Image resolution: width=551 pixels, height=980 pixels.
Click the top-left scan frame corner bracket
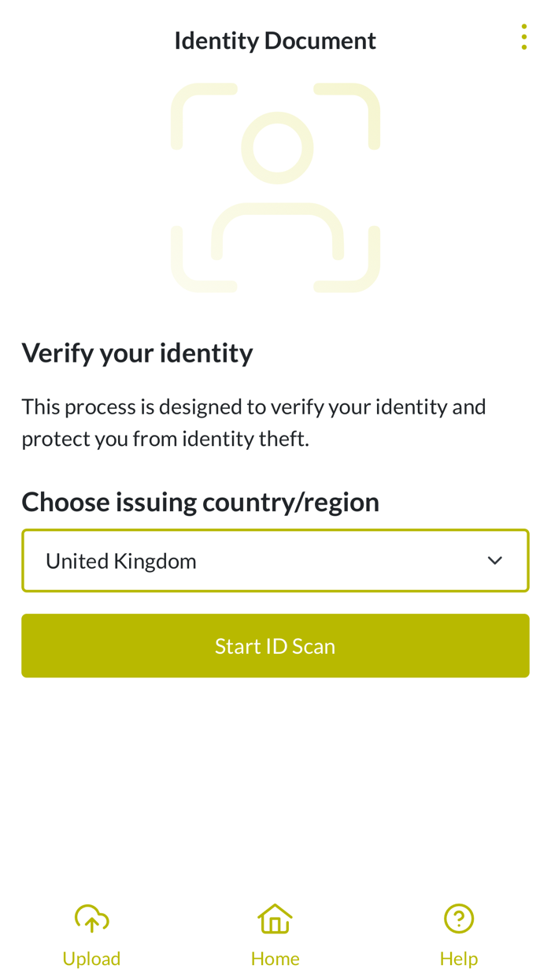click(189, 101)
